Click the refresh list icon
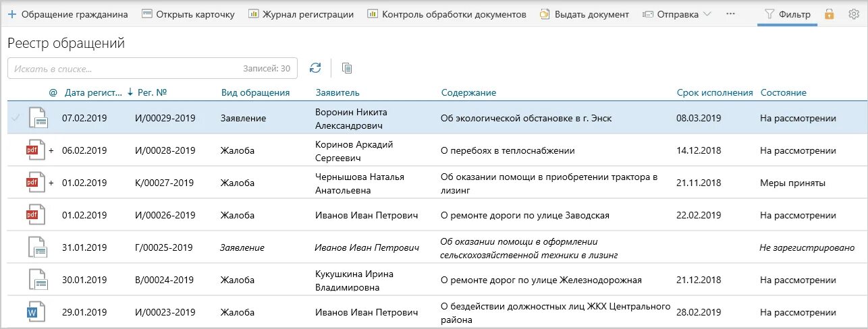The image size is (868, 329). coord(315,67)
